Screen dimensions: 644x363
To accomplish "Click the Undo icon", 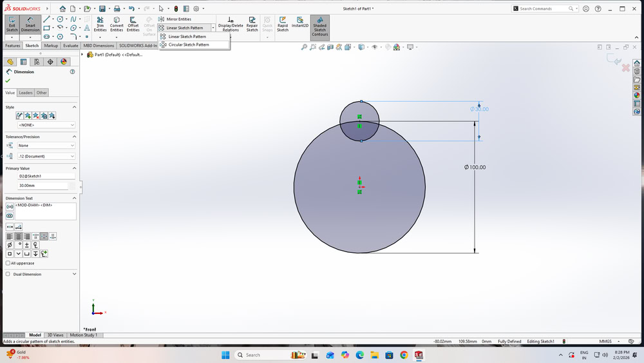I will (x=131, y=8).
